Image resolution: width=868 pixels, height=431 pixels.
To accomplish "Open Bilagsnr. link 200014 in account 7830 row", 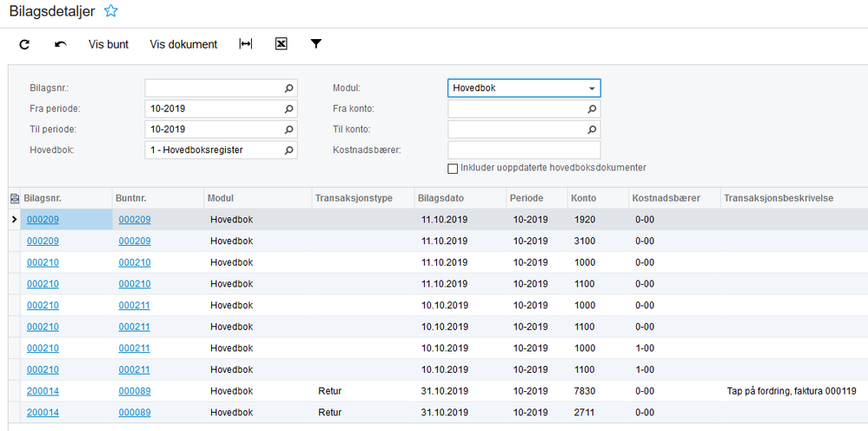I will click(43, 392).
